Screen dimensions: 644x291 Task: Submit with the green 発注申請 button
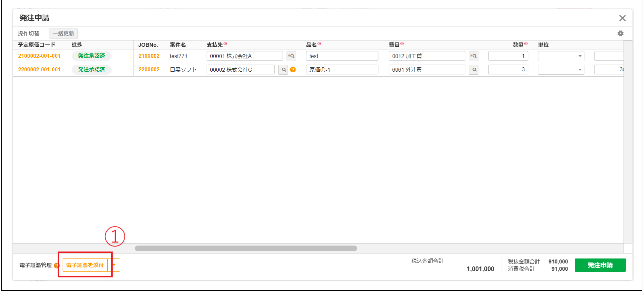coord(600,265)
